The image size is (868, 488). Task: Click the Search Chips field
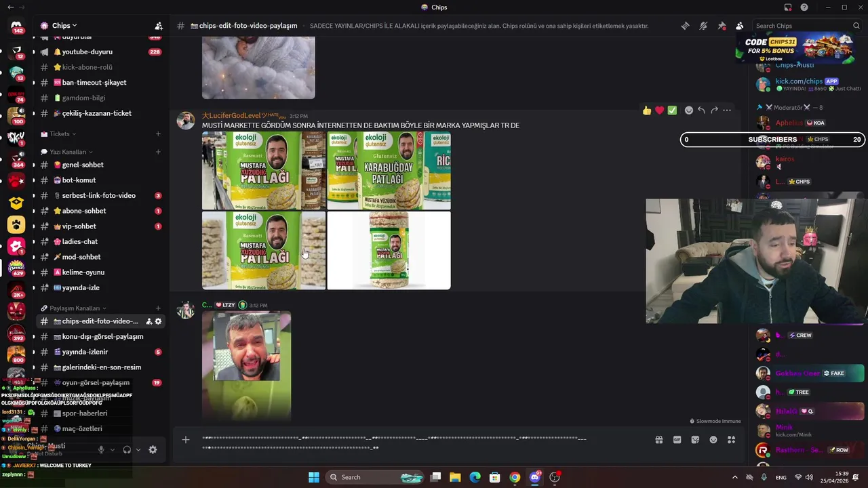pyautogui.click(x=807, y=26)
